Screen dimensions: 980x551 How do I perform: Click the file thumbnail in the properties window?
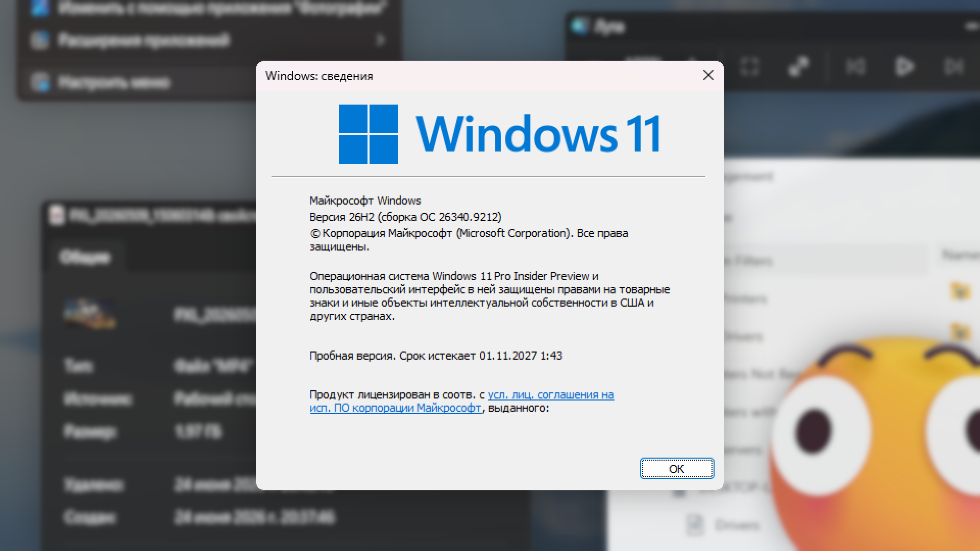click(x=90, y=313)
